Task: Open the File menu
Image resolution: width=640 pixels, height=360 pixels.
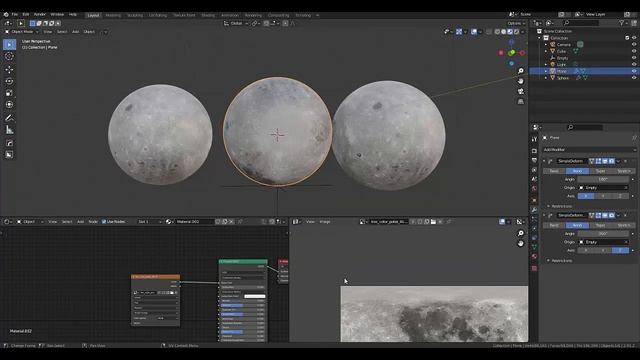Action: [15, 14]
